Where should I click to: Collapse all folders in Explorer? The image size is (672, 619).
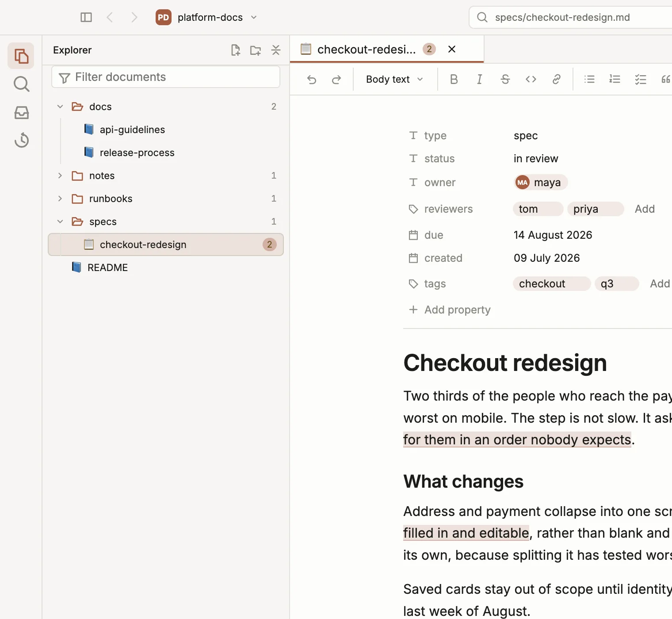click(x=276, y=50)
